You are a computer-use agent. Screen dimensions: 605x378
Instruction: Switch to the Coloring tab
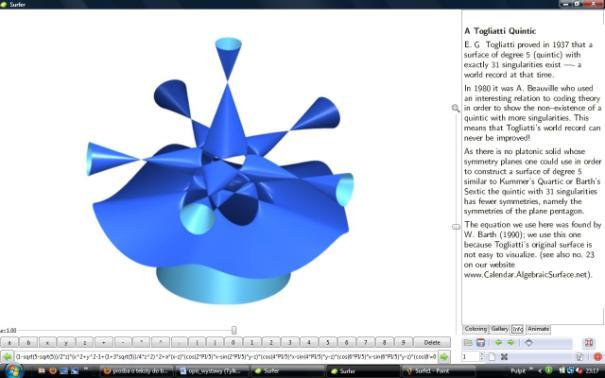click(x=476, y=329)
